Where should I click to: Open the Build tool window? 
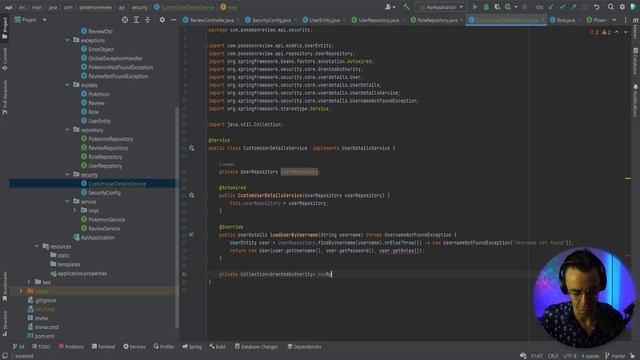(x=218, y=347)
